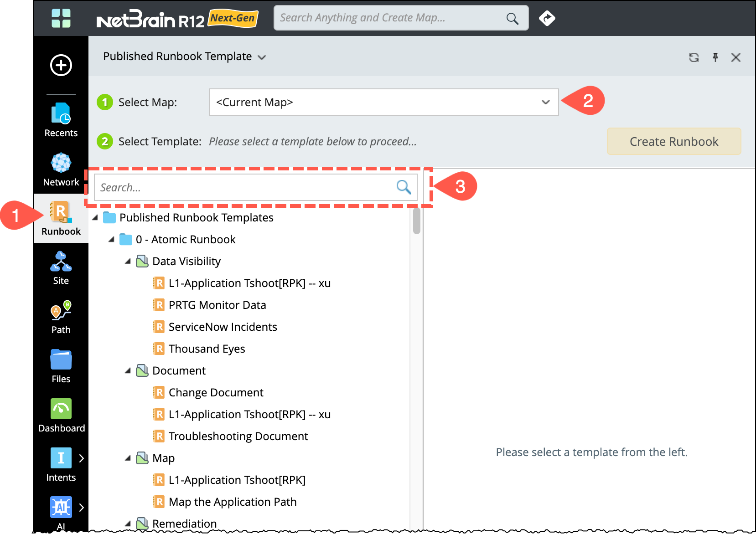Screen dimensions: 756x534
Task: Open the diamond arrow navigation icon
Action: pyautogui.click(x=547, y=18)
